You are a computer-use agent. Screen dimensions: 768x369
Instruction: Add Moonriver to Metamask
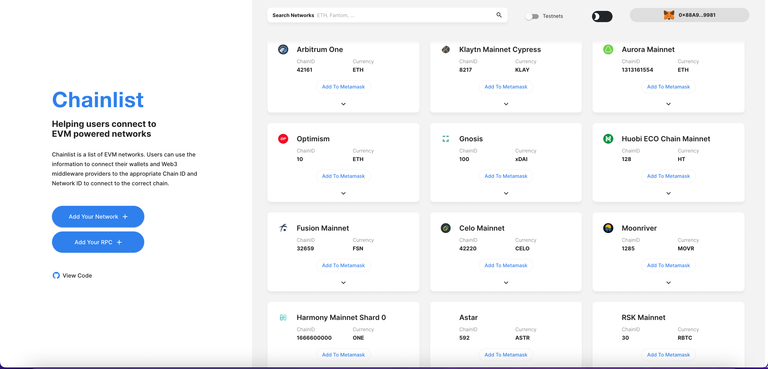click(x=669, y=265)
